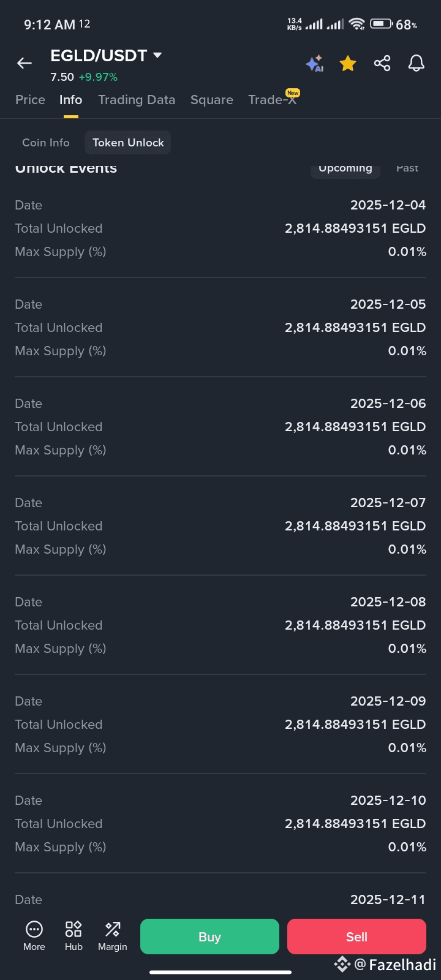
Task: Show Past unlock events
Action: [x=407, y=168]
